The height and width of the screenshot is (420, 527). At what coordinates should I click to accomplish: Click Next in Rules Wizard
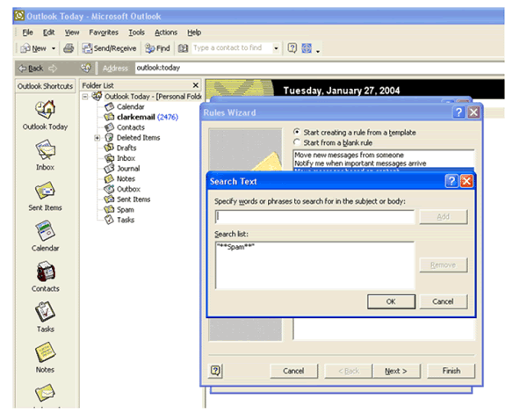coord(396,371)
